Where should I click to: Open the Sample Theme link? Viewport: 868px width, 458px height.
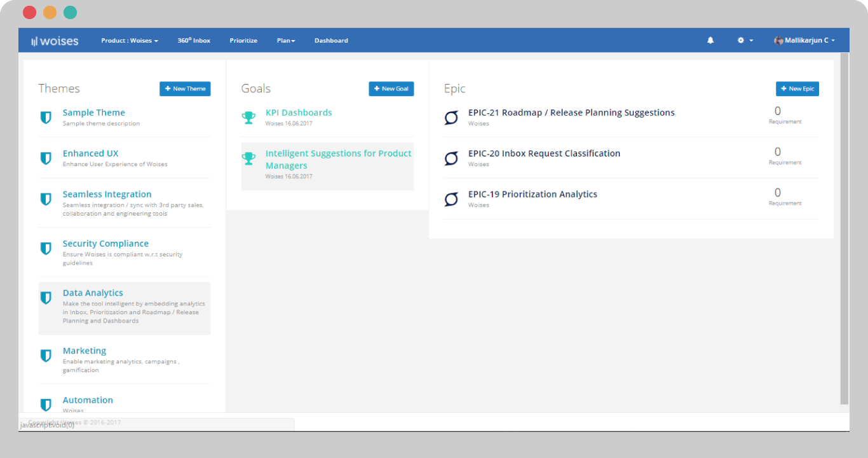pos(94,113)
